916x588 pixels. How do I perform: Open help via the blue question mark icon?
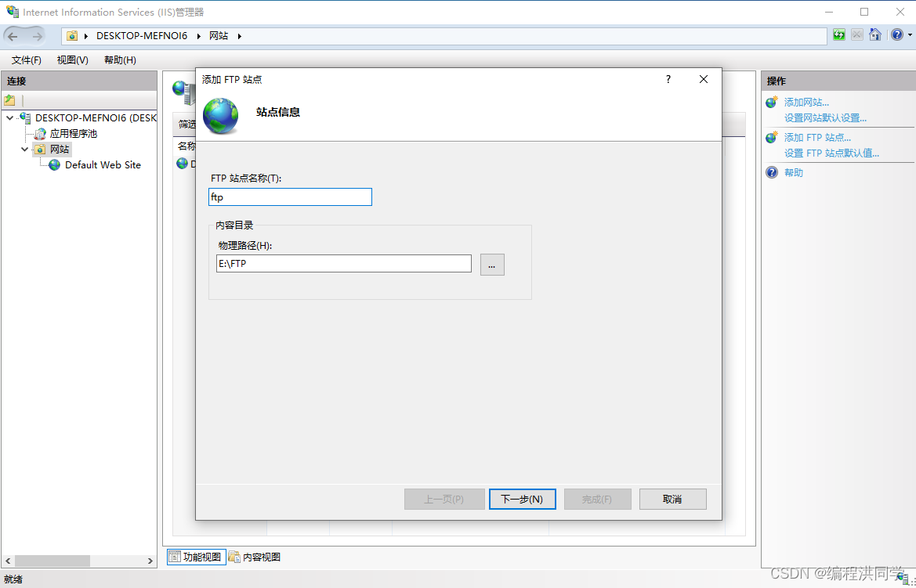coord(896,35)
